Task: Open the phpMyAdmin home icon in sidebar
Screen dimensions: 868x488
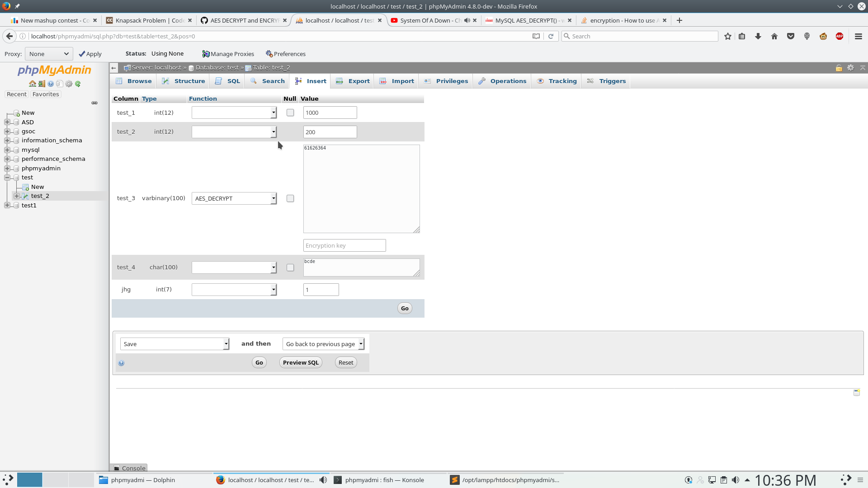Action: point(33,84)
